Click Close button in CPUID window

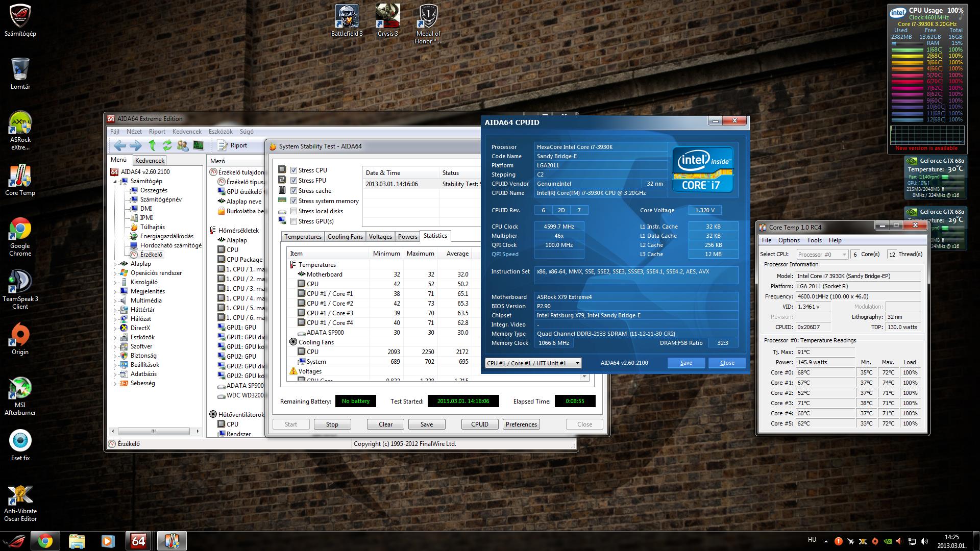pyautogui.click(x=727, y=363)
